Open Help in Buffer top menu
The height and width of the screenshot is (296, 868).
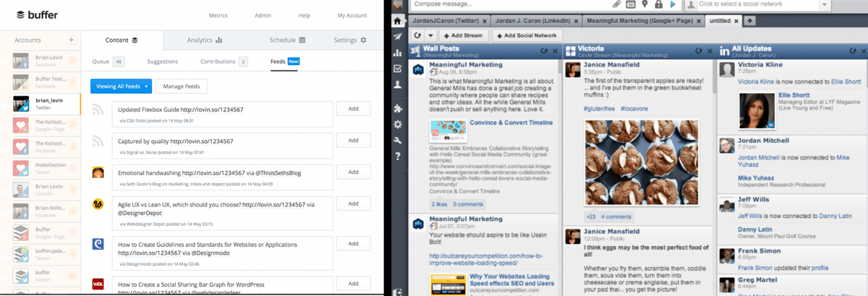[x=305, y=15]
